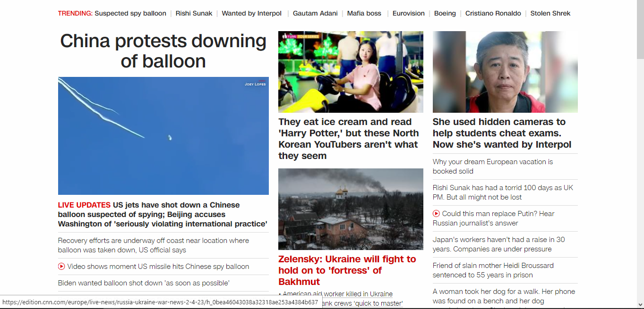This screenshot has width=644, height=309.
Task: Select trending topic Suspected spy balloon
Action: (130, 13)
